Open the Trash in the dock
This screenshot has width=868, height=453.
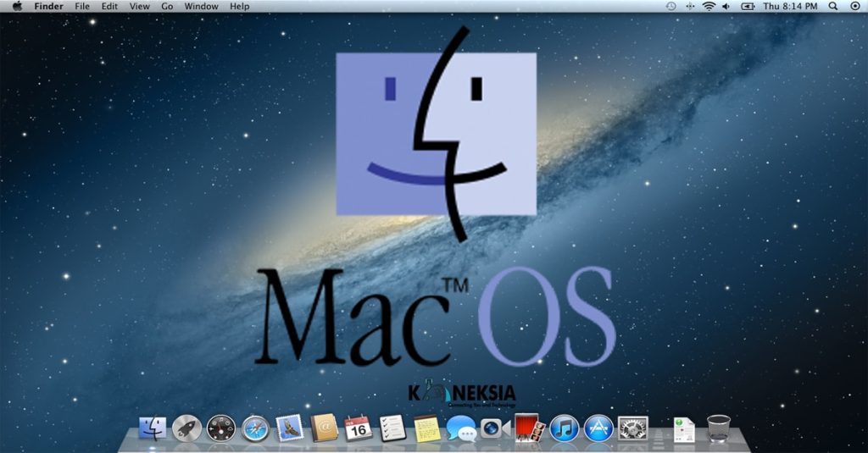719,428
